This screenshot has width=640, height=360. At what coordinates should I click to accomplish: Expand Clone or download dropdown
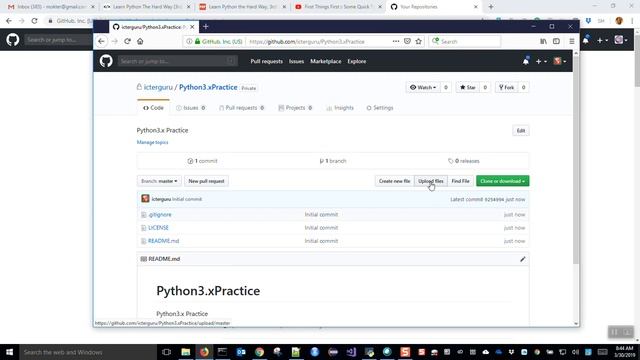tap(502, 181)
